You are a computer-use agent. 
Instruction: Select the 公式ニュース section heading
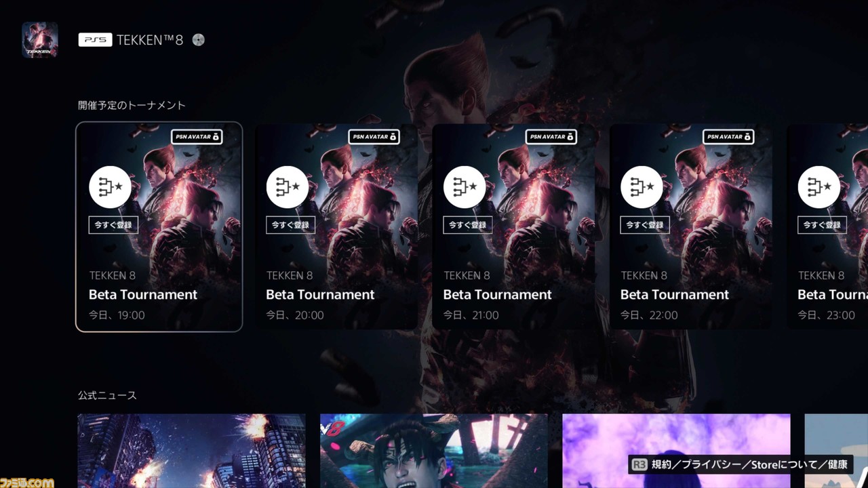tap(107, 395)
